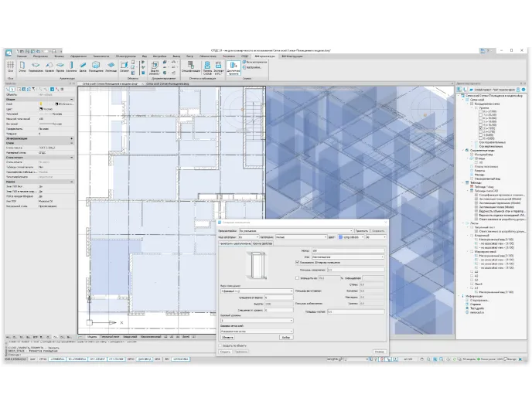Enable the Уменьшить на checkbox
532x415 pixels.
click(x=298, y=277)
